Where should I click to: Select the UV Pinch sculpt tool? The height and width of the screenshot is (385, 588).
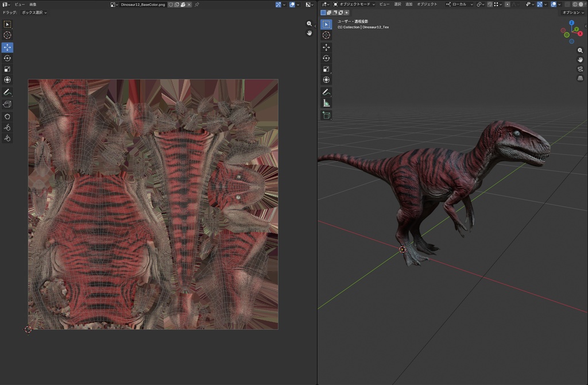[x=7, y=138]
